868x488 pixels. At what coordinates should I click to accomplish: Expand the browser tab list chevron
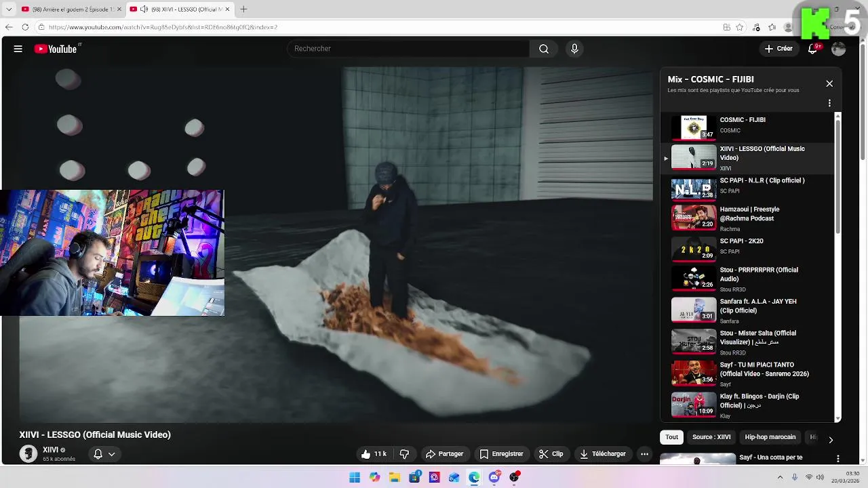8,9
